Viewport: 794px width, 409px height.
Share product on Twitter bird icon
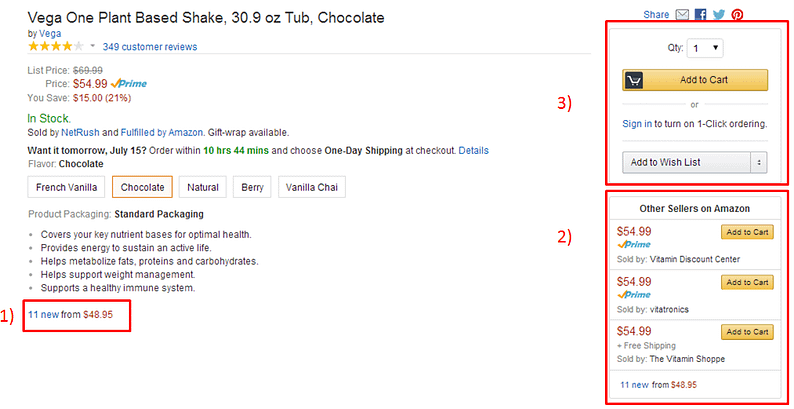pos(719,15)
